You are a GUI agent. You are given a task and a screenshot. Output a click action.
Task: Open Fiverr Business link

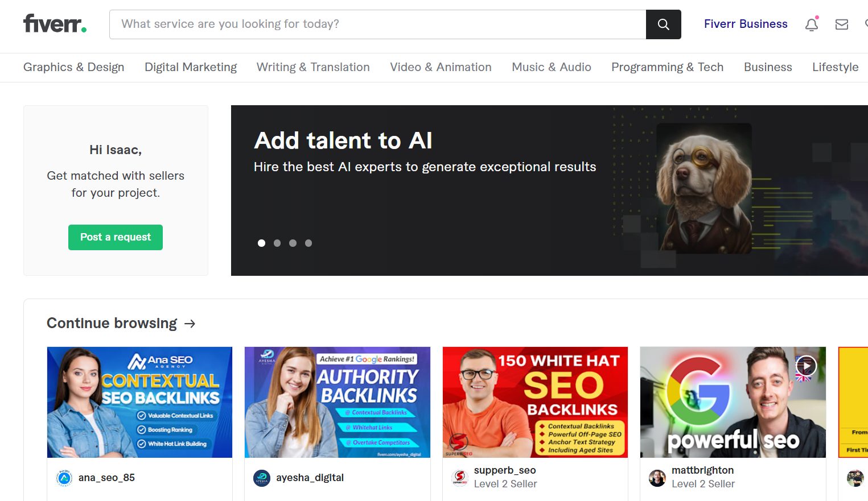point(746,24)
